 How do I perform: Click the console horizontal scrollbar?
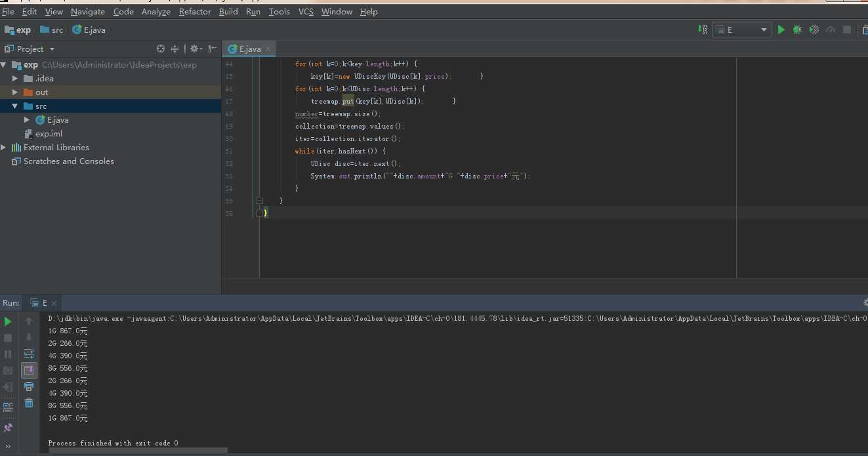(138, 450)
